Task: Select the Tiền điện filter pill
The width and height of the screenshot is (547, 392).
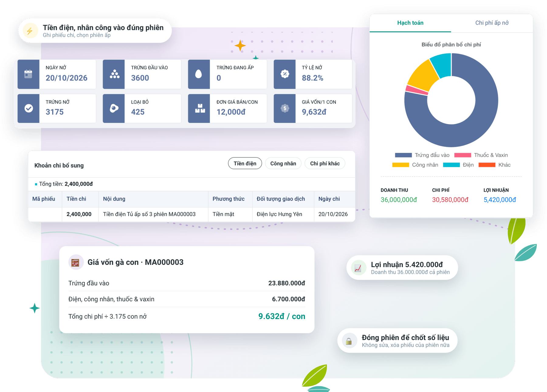Action: click(245, 163)
